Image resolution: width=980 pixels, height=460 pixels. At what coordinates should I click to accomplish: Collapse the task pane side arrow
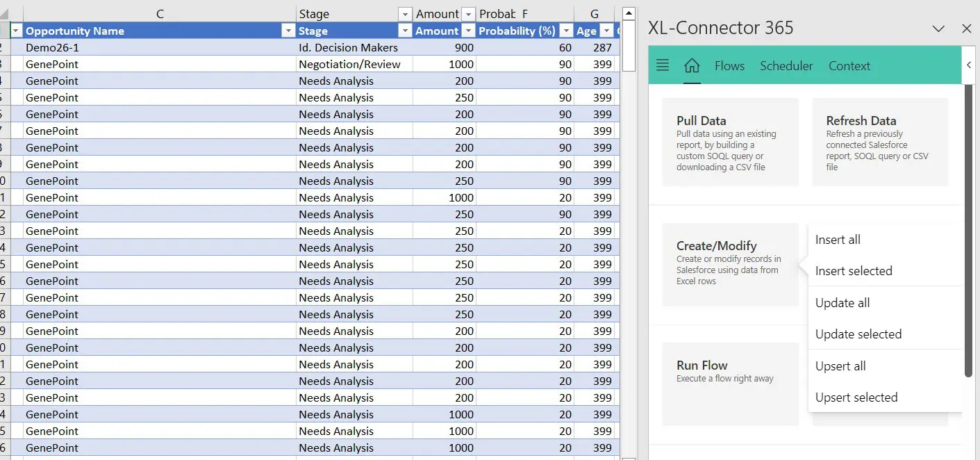click(x=969, y=65)
